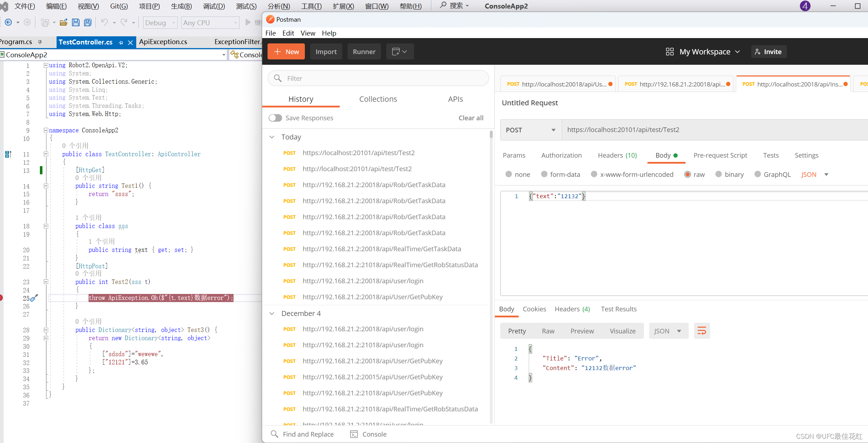868x443 pixels.
Task: Select the binary body radio option
Action: pyautogui.click(x=719, y=174)
